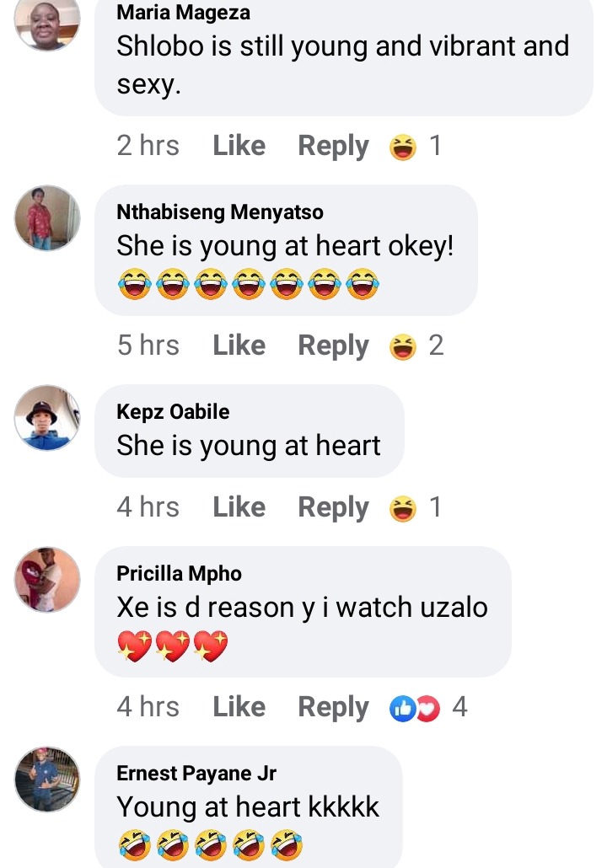Reply to Nthabiseng Menyatso's comment
Viewport: 607px width, 868px height.
[333, 346]
